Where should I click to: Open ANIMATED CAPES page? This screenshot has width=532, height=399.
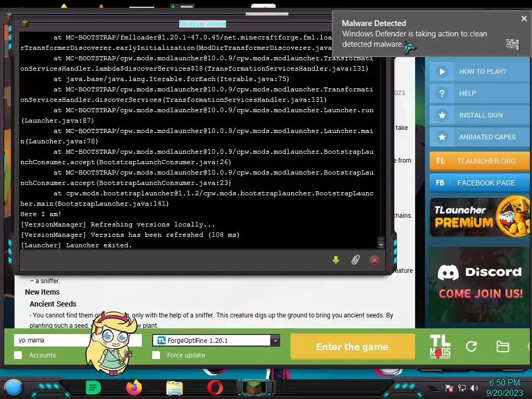480,137
